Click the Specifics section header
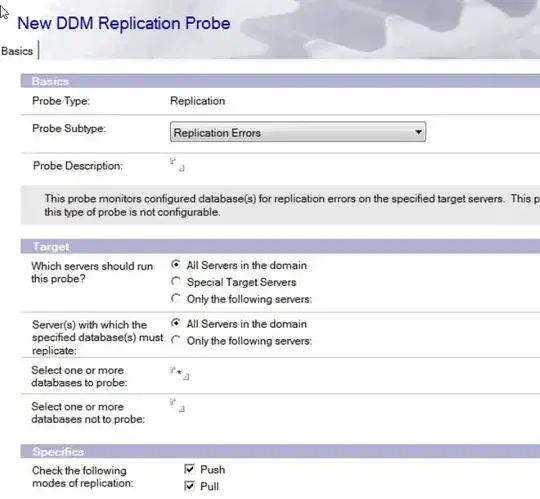 [280, 451]
